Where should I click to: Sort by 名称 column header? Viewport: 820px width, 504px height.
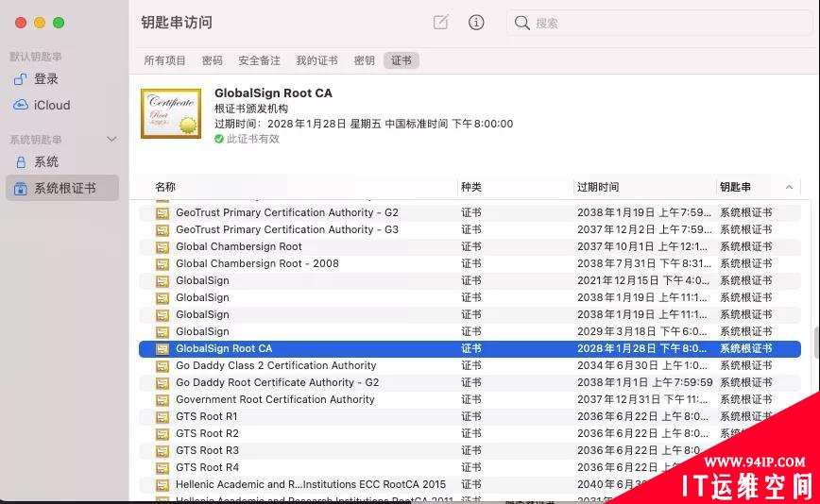pyautogui.click(x=165, y=187)
